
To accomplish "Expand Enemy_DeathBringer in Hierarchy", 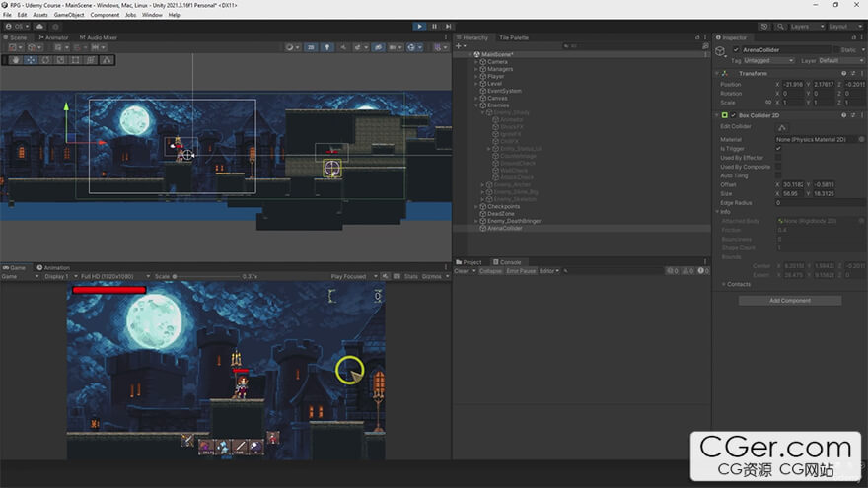I will (476, 221).
